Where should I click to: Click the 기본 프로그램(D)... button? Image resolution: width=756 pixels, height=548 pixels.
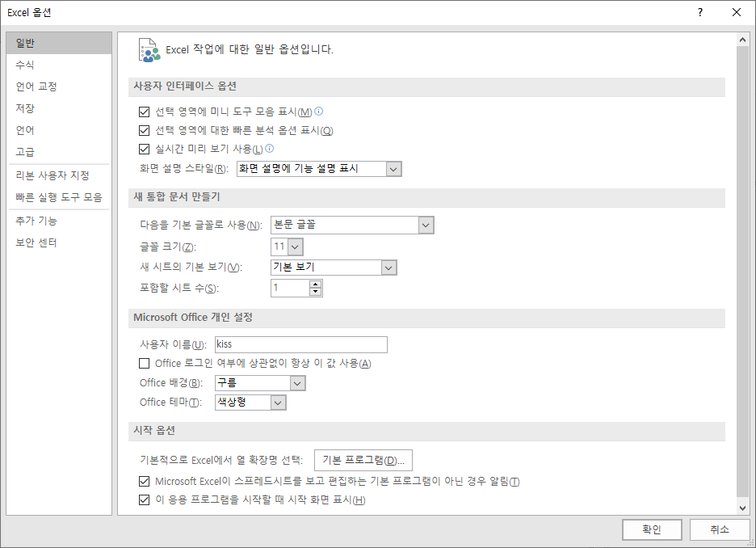[x=363, y=460]
